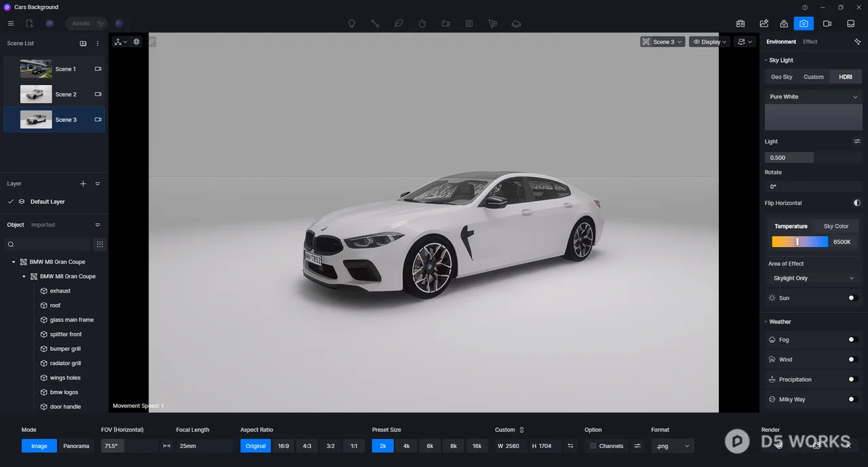
Task: Select the 4k preset size
Action: pyautogui.click(x=406, y=446)
